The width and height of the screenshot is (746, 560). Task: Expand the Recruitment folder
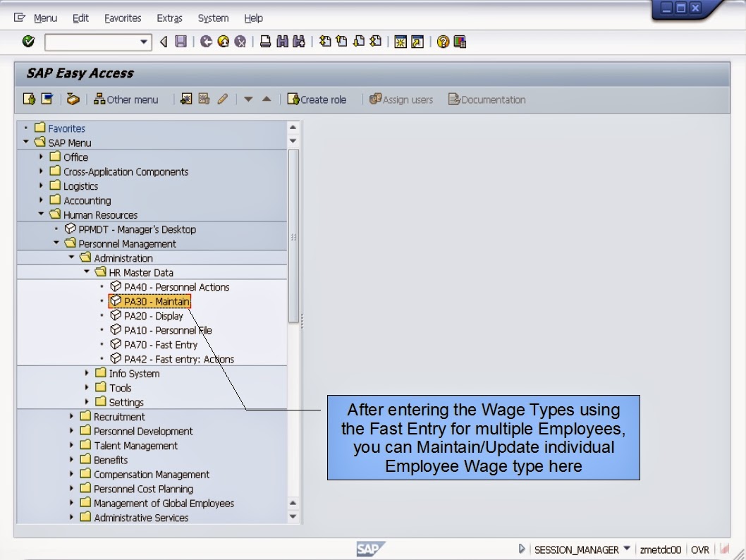(71, 416)
